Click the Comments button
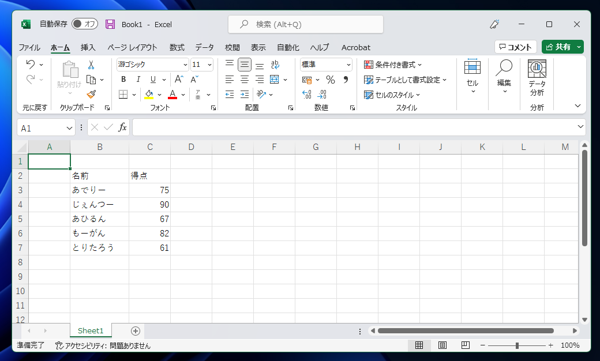This screenshot has width=600, height=361. 515,47
